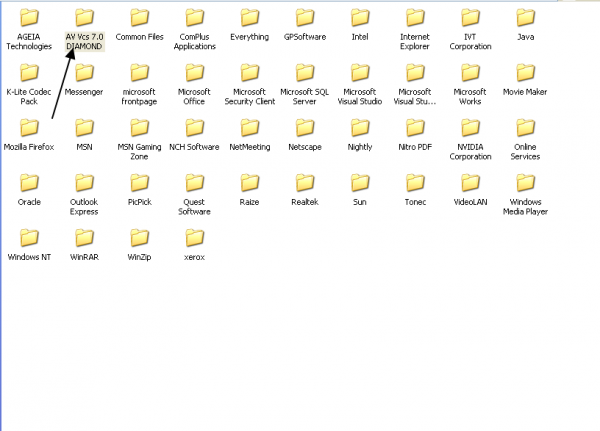Select the Windows Media Player folder icon
Screen dimensions: 600x431
(525, 183)
